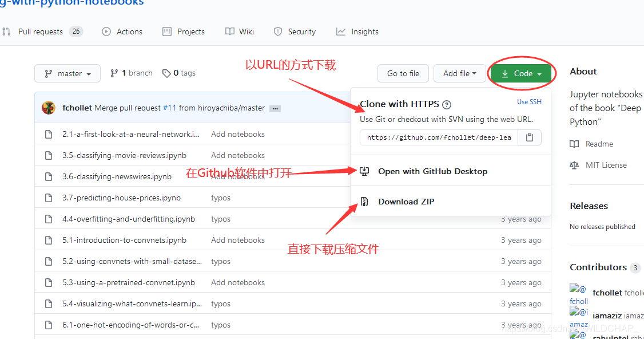644x339 pixels.
Task: Click the Go to file button
Action: click(403, 73)
